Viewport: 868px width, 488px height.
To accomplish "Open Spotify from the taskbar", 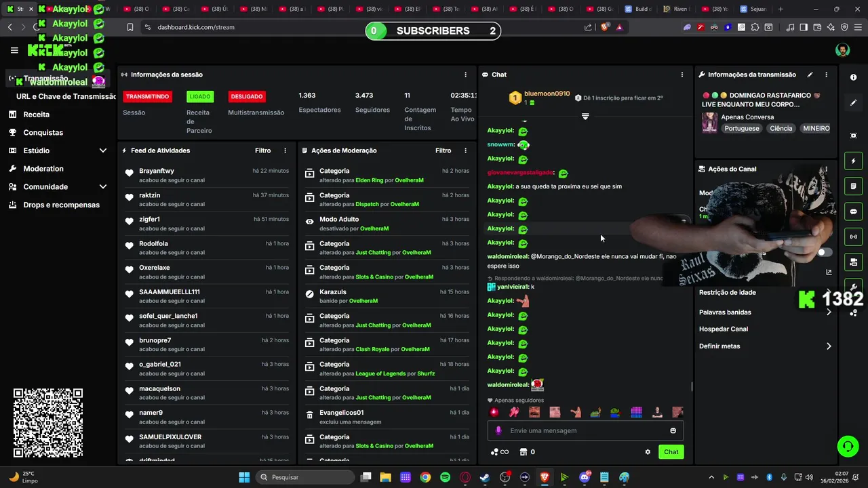I will 445,477.
